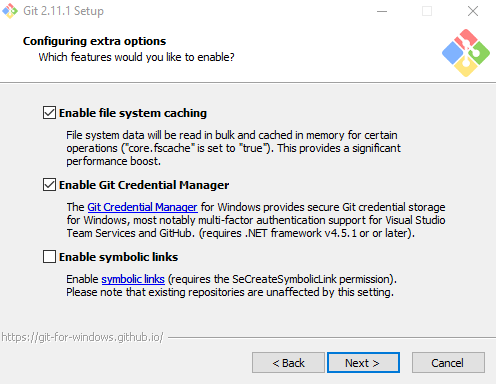Click the bold 'Enable symbolic links' label text
Viewport: 496px width, 384px height.
(119, 257)
